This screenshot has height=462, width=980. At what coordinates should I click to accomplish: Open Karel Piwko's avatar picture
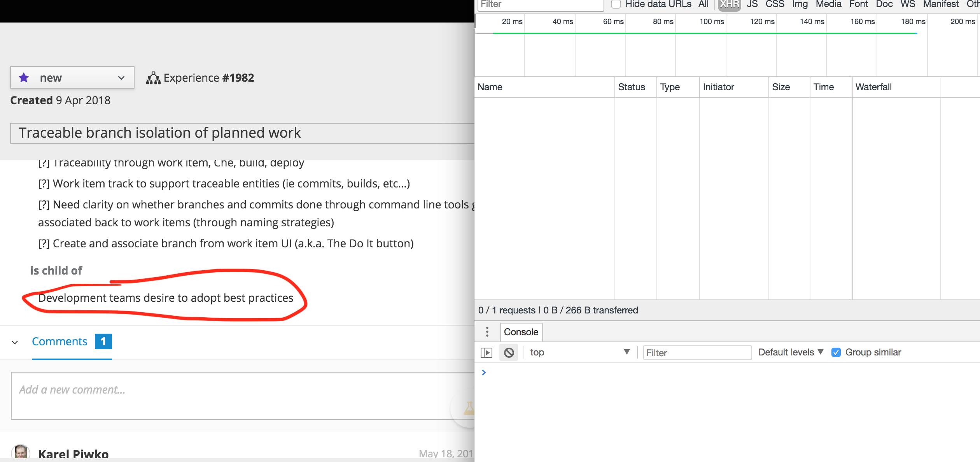20,453
